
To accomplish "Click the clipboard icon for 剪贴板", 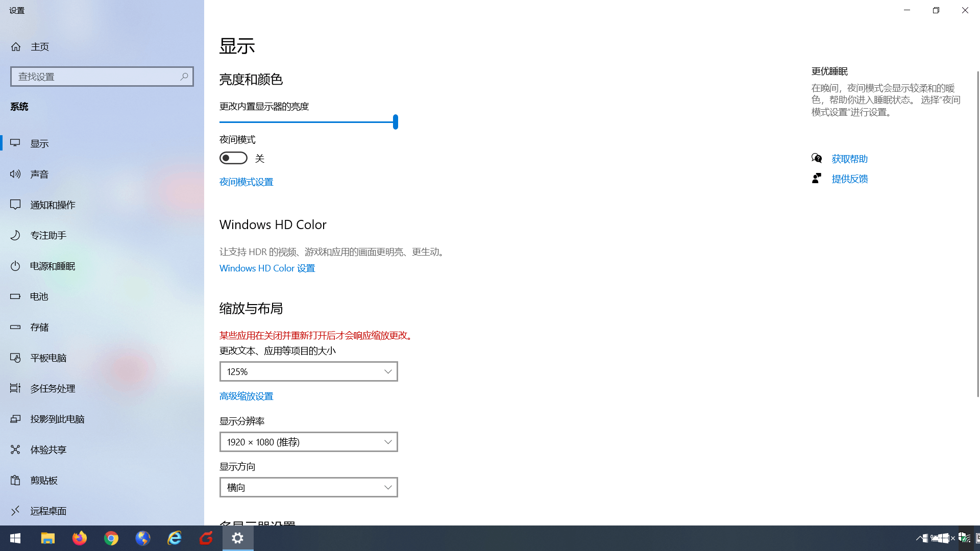I will pos(15,480).
